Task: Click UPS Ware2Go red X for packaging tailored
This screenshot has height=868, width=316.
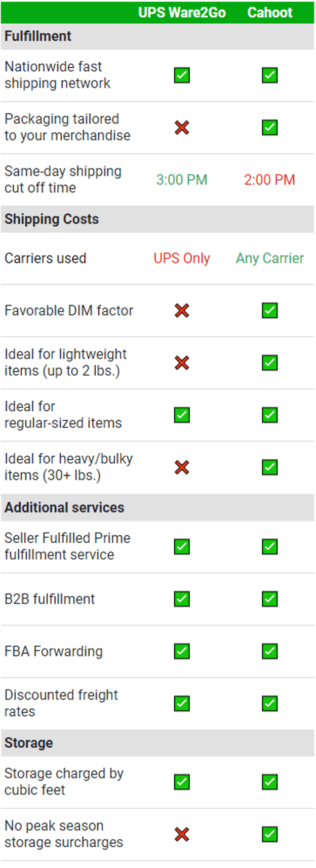Action: [x=182, y=128]
